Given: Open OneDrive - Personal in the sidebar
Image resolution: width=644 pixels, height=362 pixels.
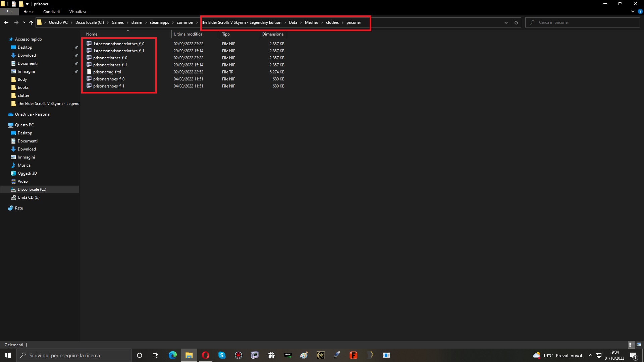Looking at the screenshot, I should (x=33, y=114).
